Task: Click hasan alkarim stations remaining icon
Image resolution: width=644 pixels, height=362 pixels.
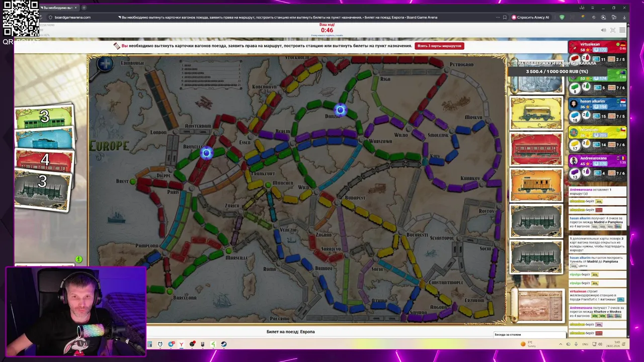Action: point(587,115)
